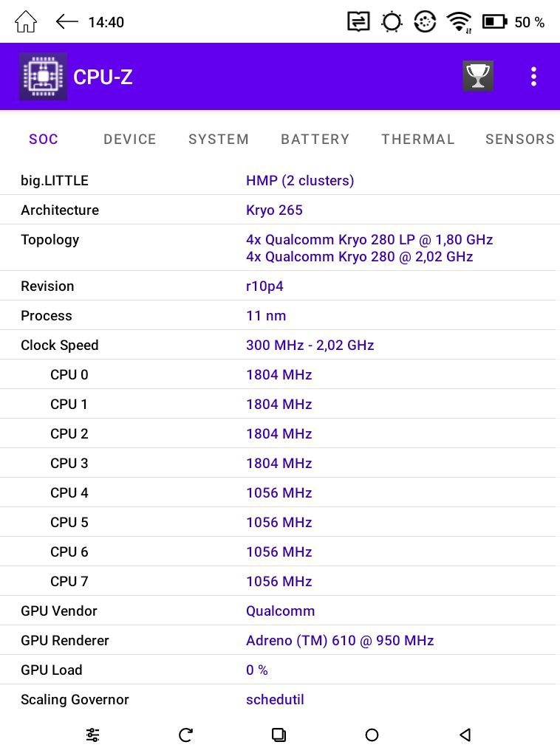Image resolution: width=560 pixels, height=756 pixels.
Task: Select the GPU Load label
Action: coord(52,670)
